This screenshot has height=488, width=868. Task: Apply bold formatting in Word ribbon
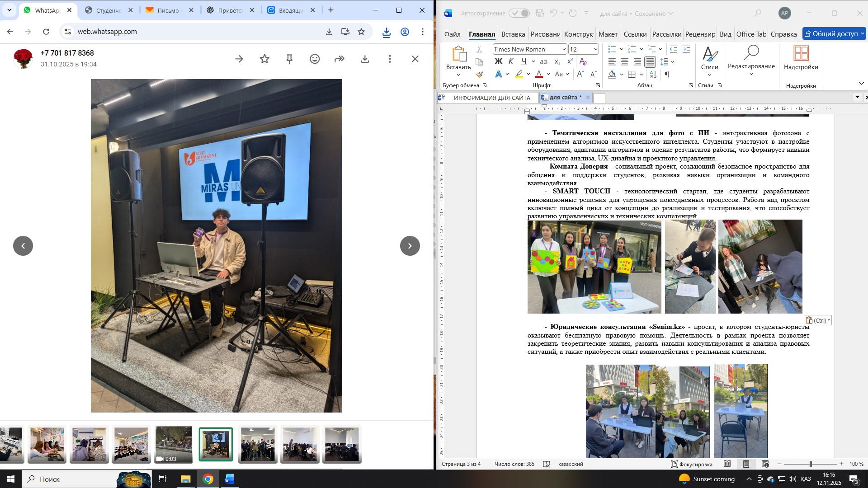[x=498, y=61]
